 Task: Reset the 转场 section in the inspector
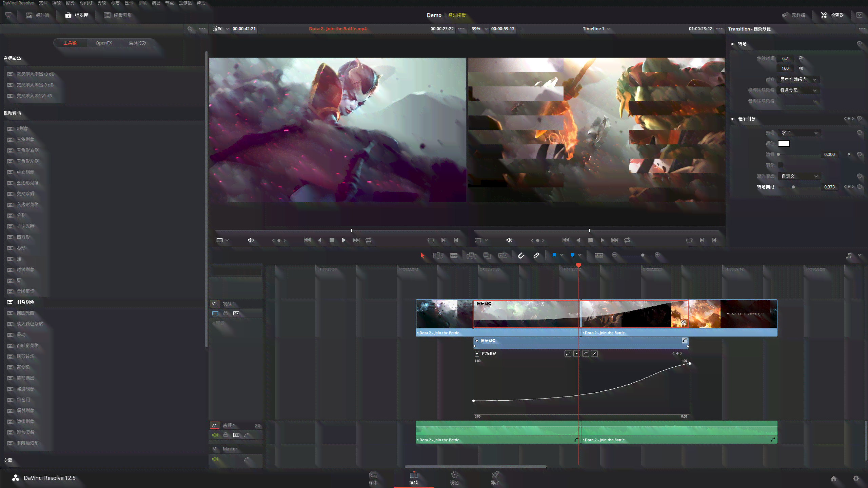859,43
